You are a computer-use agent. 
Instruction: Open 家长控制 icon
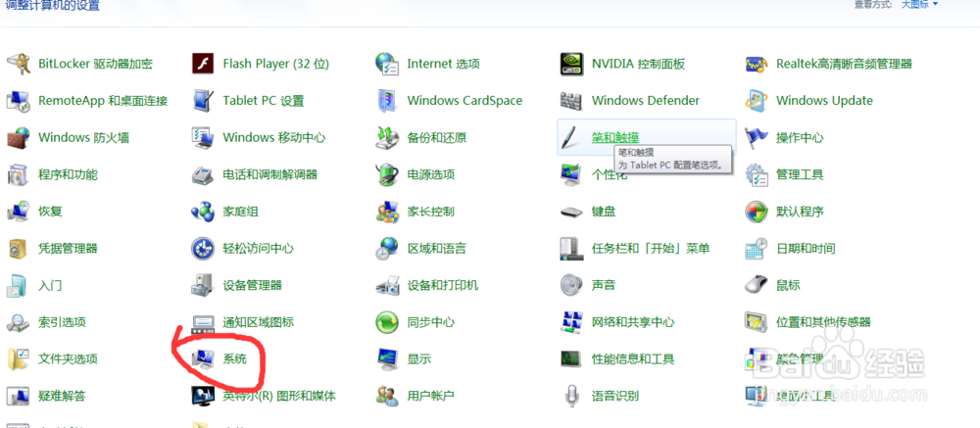tap(387, 212)
